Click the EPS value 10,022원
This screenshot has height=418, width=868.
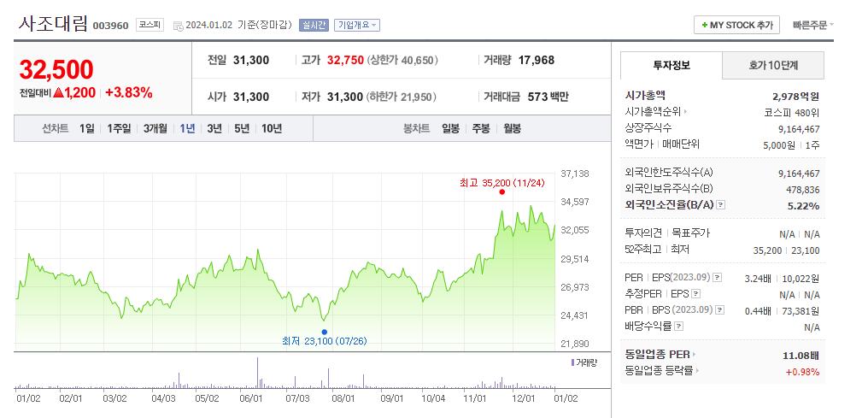[x=800, y=278]
